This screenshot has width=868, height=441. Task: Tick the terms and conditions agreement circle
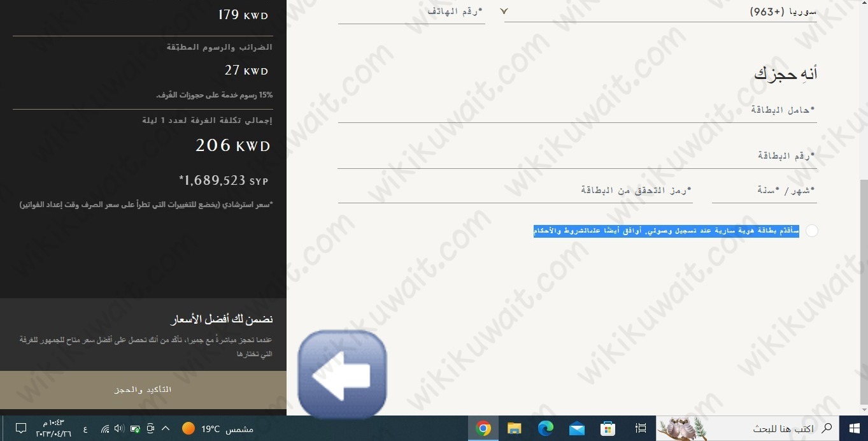pos(811,231)
